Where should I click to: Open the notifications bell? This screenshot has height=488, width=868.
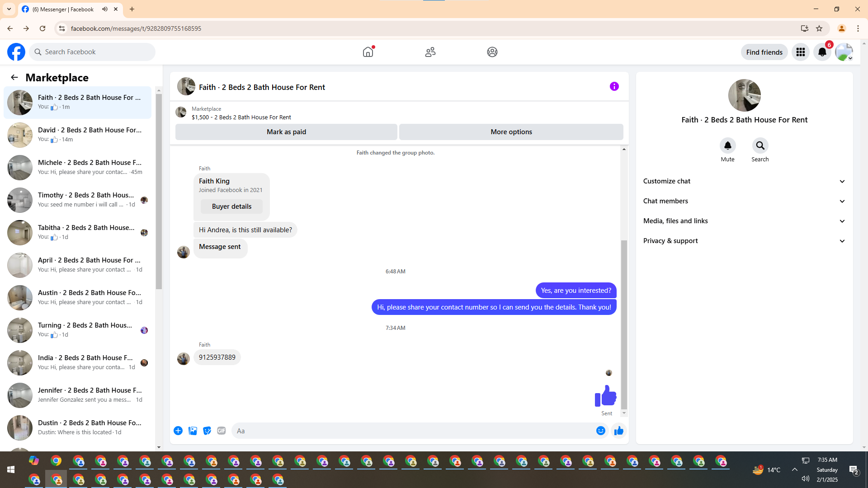coord(822,52)
